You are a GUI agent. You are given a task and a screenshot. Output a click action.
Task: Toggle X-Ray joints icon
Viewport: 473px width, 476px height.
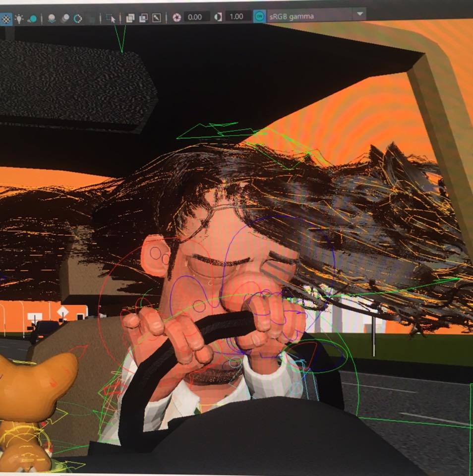[157, 18]
